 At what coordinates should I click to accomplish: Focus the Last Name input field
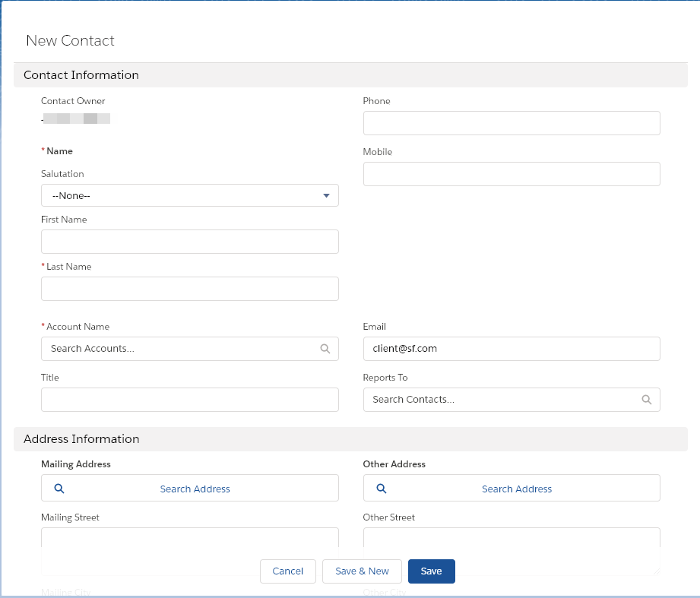(x=189, y=289)
